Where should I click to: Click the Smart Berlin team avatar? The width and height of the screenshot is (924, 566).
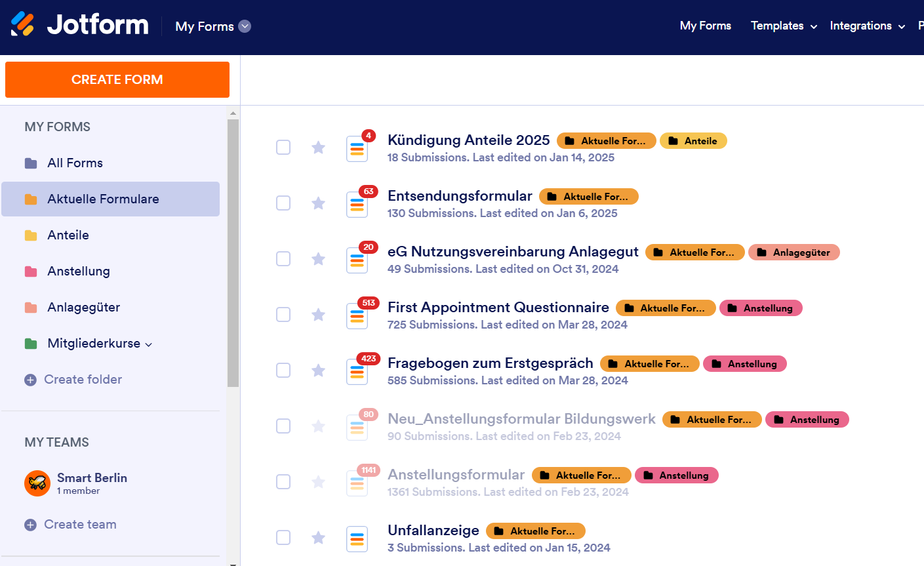(37, 483)
